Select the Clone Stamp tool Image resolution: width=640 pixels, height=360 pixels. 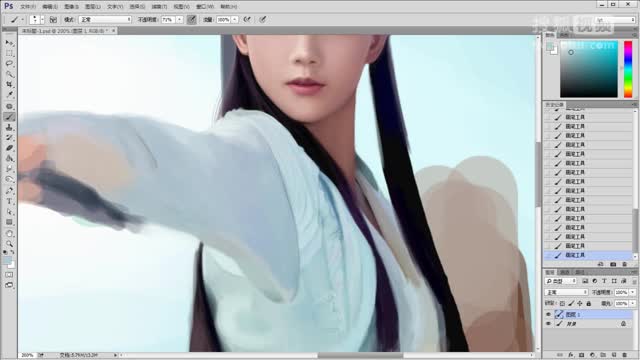click(9, 127)
